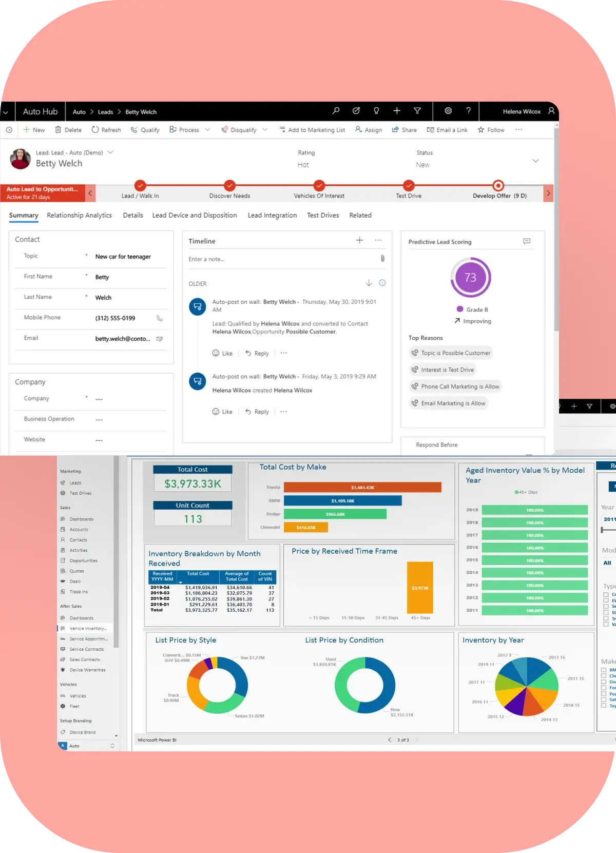Switch to the Details tab

click(133, 216)
